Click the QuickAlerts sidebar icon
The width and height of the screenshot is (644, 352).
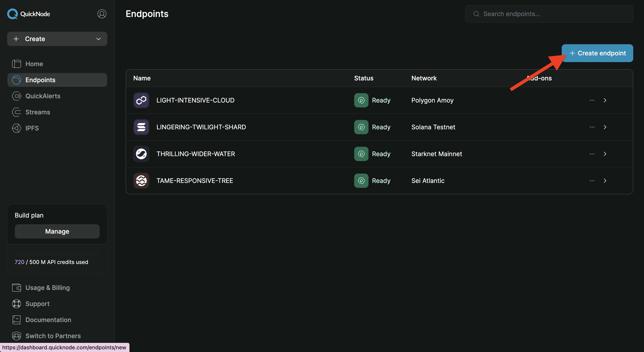(x=17, y=96)
